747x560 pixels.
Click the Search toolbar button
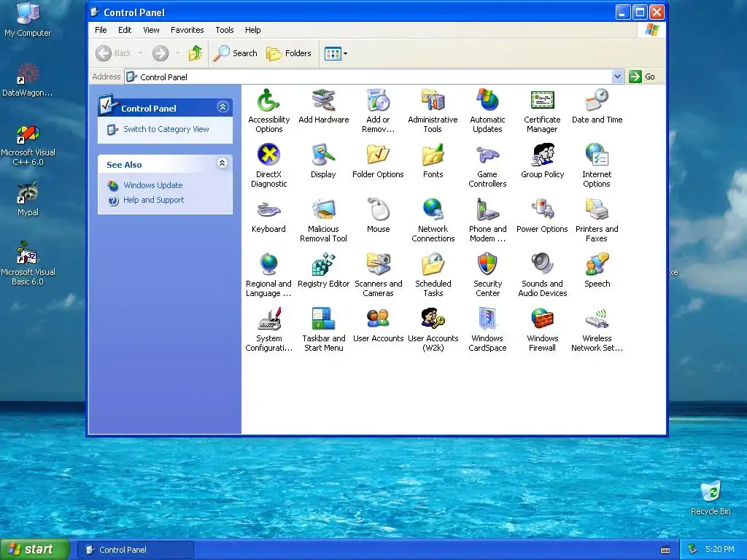coord(236,53)
